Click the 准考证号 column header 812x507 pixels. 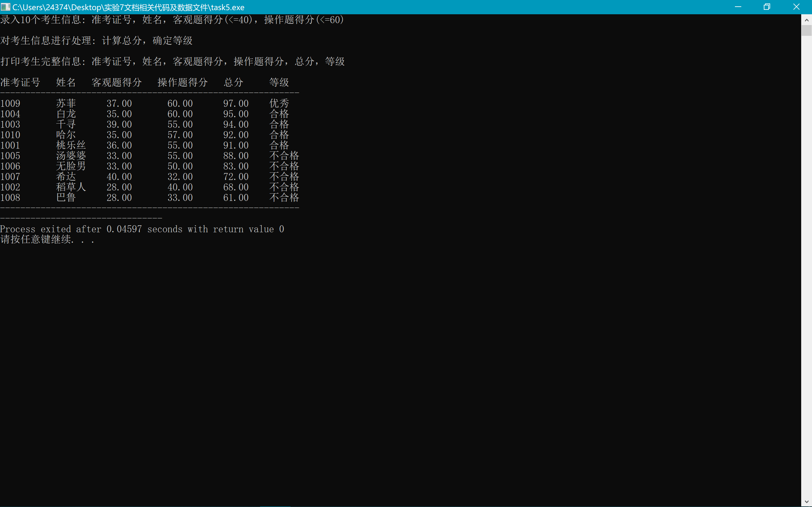(x=20, y=82)
